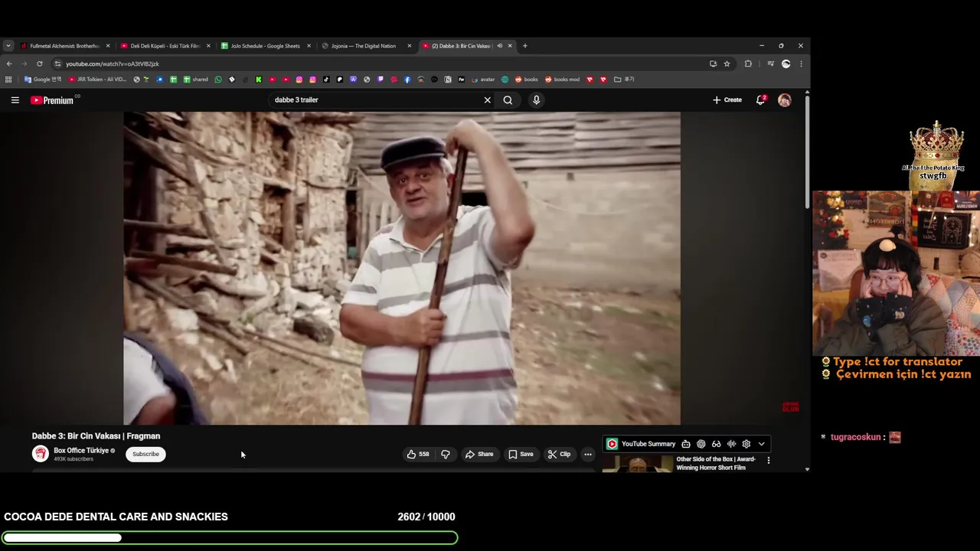
Task: Click the address bar URL
Action: [113, 64]
